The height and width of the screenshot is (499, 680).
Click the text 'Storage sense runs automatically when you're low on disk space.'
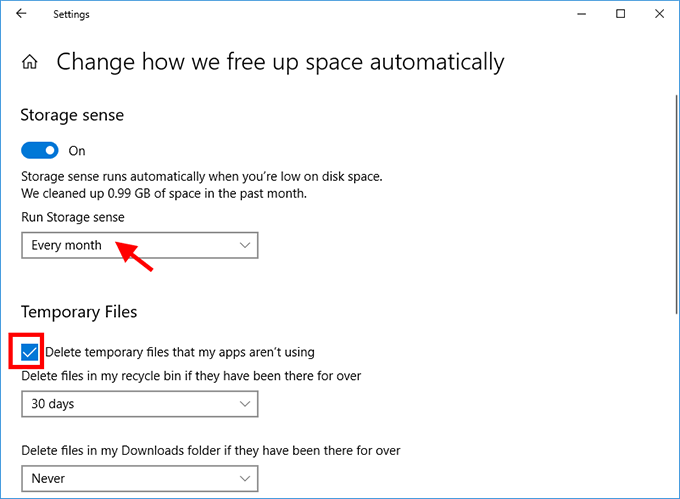(x=202, y=176)
